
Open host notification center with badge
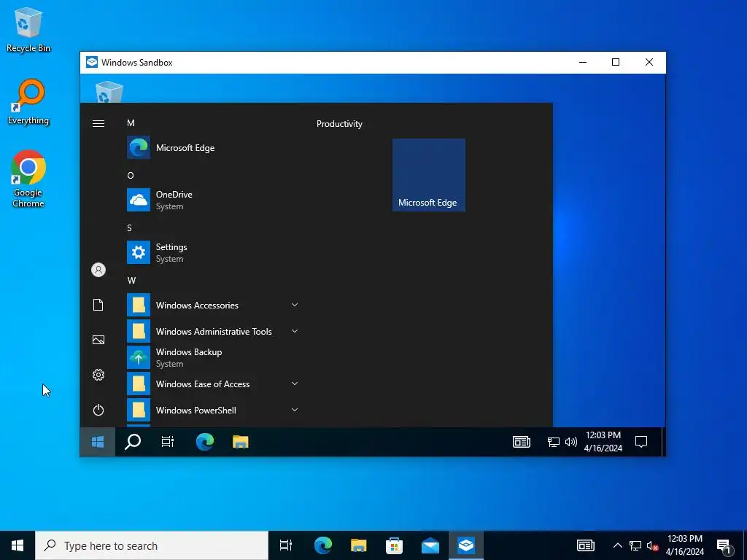[723, 546]
